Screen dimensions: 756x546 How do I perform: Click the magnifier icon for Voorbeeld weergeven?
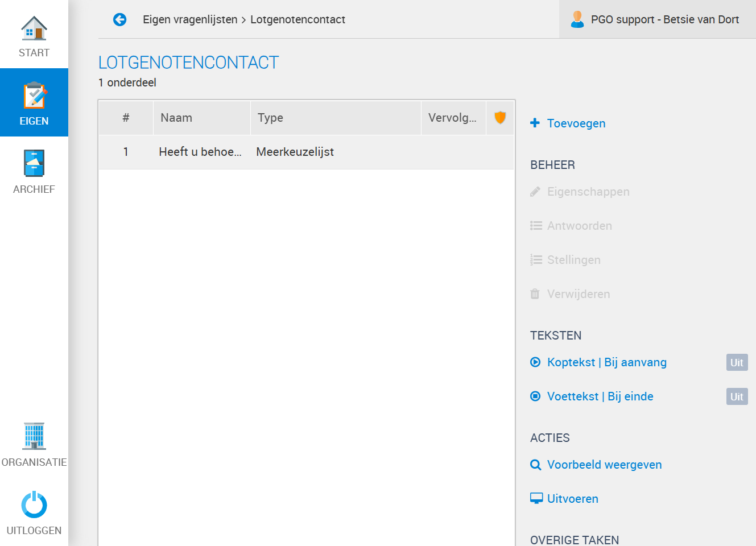(535, 465)
